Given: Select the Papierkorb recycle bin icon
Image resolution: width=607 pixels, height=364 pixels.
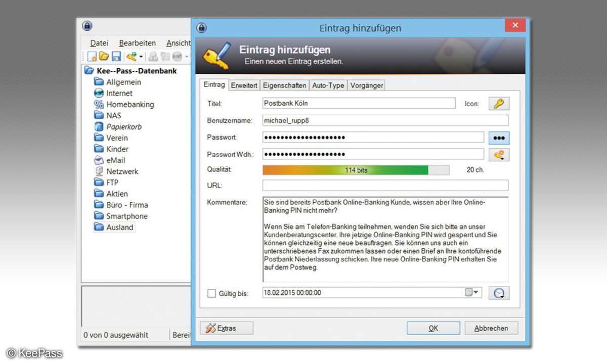Looking at the screenshot, I should pos(99,126).
